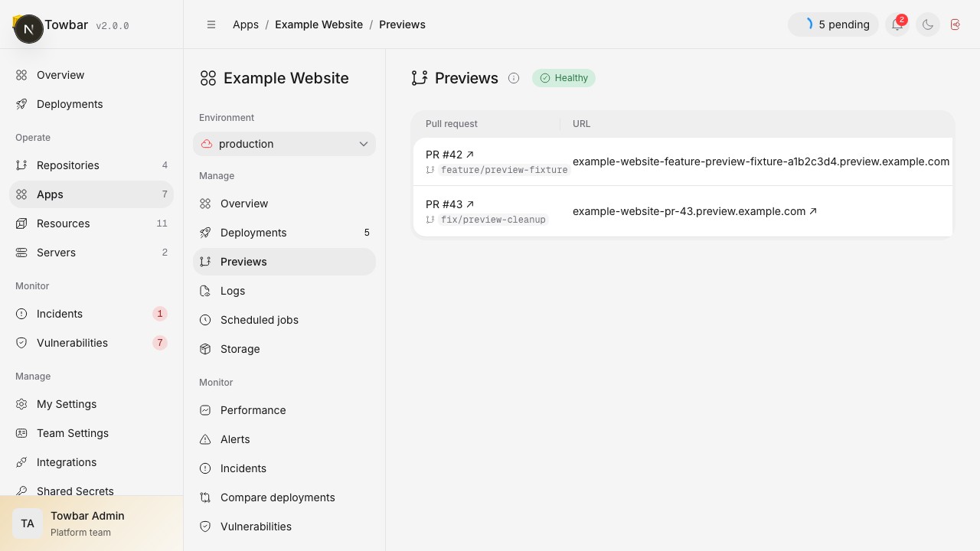This screenshot has width=980, height=551.
Task: Open Overview in the main sidebar
Action: coord(91,75)
